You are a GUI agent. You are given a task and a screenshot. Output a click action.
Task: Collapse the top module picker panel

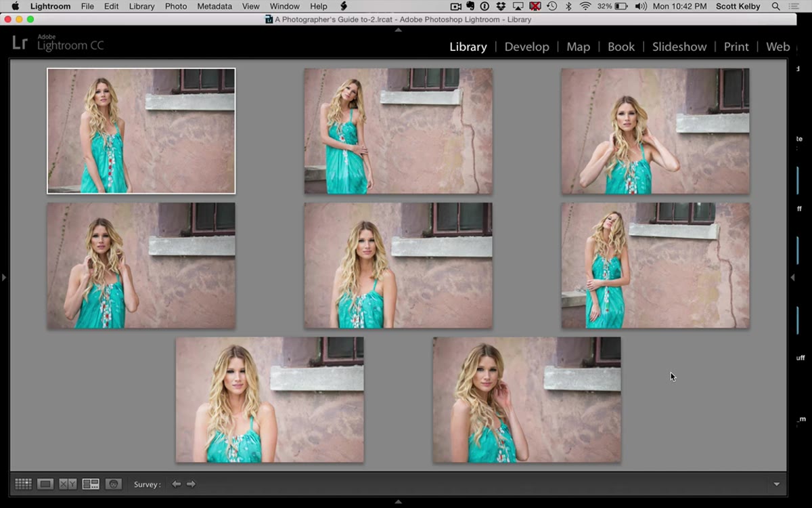pos(398,29)
